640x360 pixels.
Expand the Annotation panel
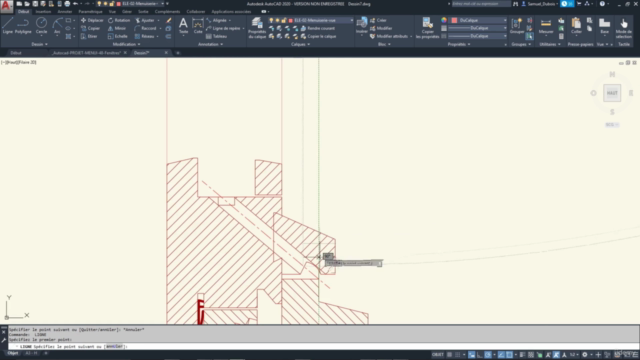[x=211, y=44]
